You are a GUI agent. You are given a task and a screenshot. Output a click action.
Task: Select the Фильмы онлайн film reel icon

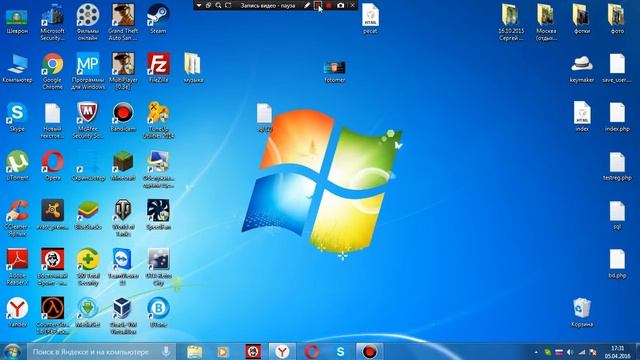coord(87,22)
